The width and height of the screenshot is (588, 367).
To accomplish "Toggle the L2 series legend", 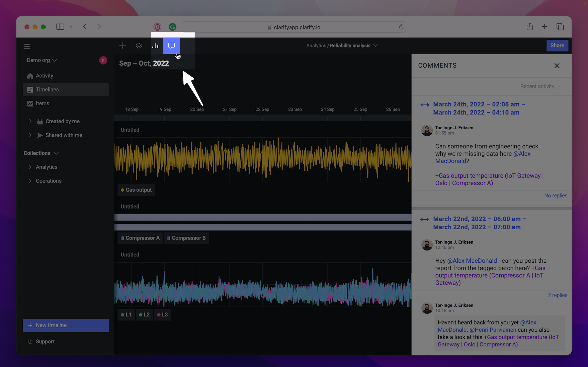I will point(144,315).
